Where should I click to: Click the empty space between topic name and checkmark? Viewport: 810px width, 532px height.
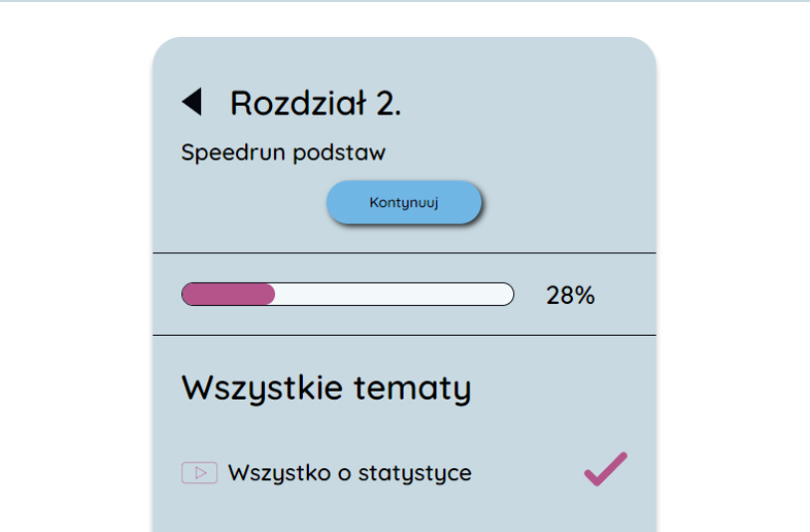point(528,473)
